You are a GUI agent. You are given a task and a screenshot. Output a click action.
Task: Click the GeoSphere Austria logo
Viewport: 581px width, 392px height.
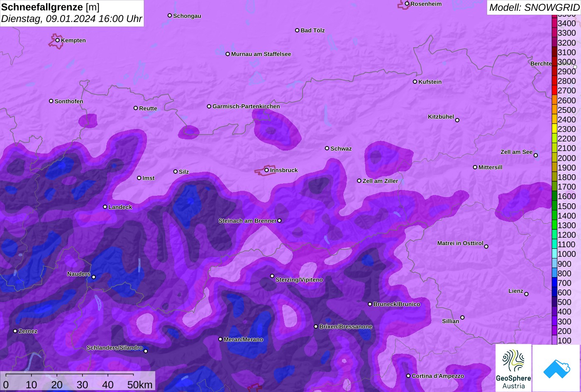point(513,368)
